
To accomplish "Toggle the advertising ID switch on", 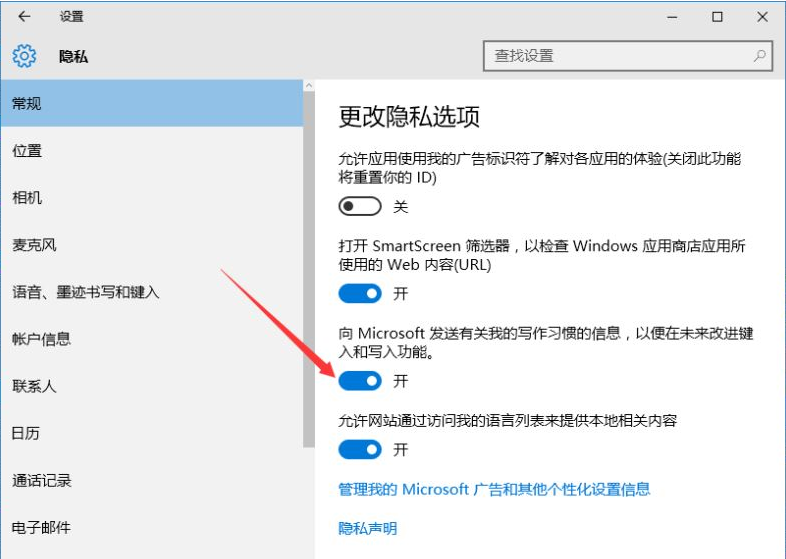I will click(x=360, y=207).
